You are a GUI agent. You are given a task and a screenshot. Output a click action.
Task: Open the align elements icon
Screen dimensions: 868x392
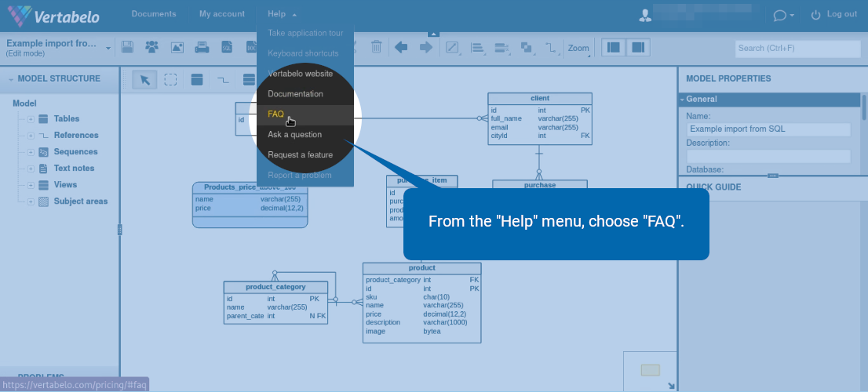pyautogui.click(x=477, y=48)
